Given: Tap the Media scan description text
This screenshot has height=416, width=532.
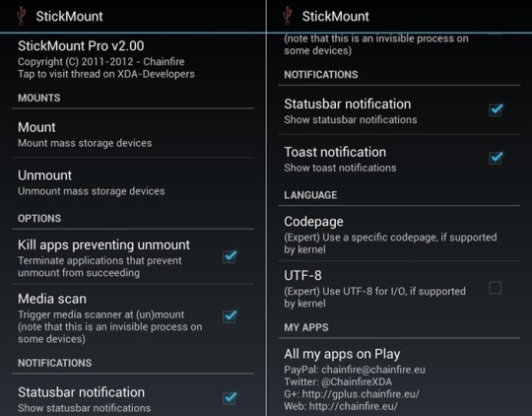Looking at the screenshot, I should click(110, 326).
